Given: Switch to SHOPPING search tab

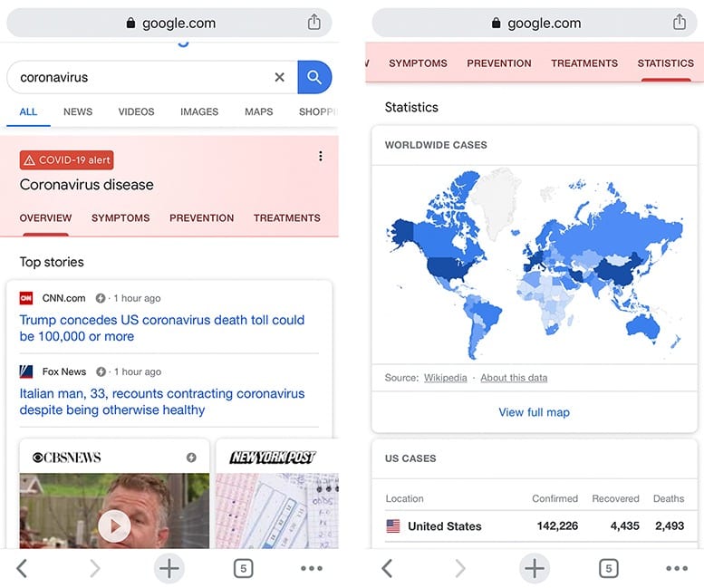Looking at the screenshot, I should [x=318, y=111].
